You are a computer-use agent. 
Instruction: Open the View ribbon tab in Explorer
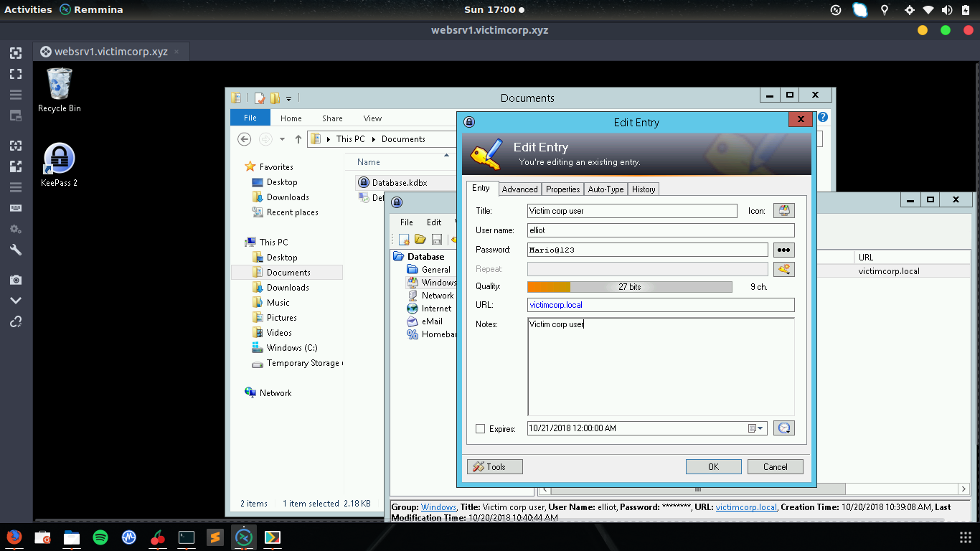click(372, 118)
